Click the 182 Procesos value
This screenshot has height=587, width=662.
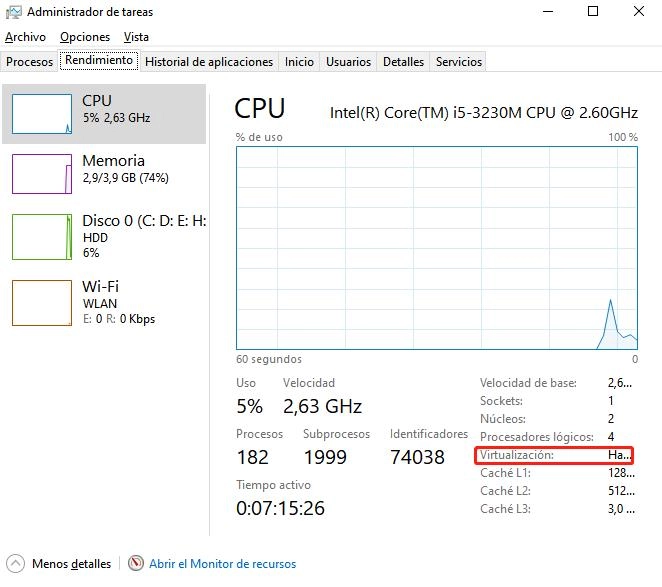(x=252, y=457)
